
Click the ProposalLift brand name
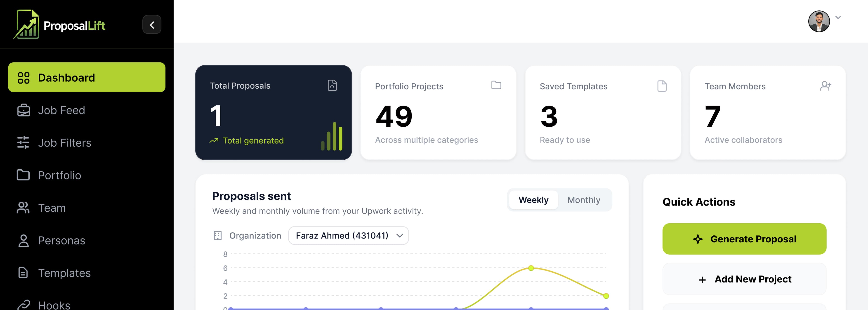click(x=74, y=26)
